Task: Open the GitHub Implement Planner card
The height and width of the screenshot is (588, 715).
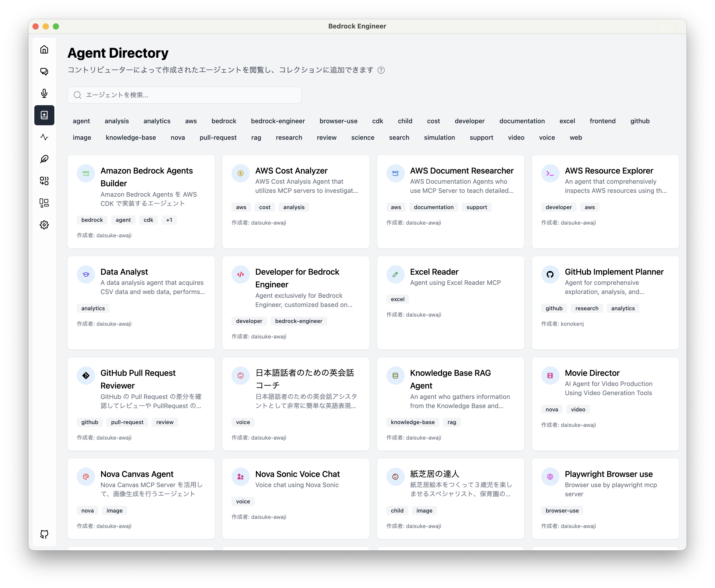Action: click(x=614, y=272)
